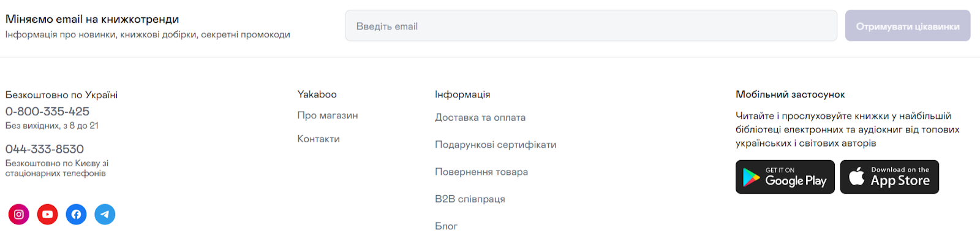Image resolution: width=980 pixels, height=238 pixels.
Task: Click the 'Мобільний застосунок' heading
Action: [790, 94]
